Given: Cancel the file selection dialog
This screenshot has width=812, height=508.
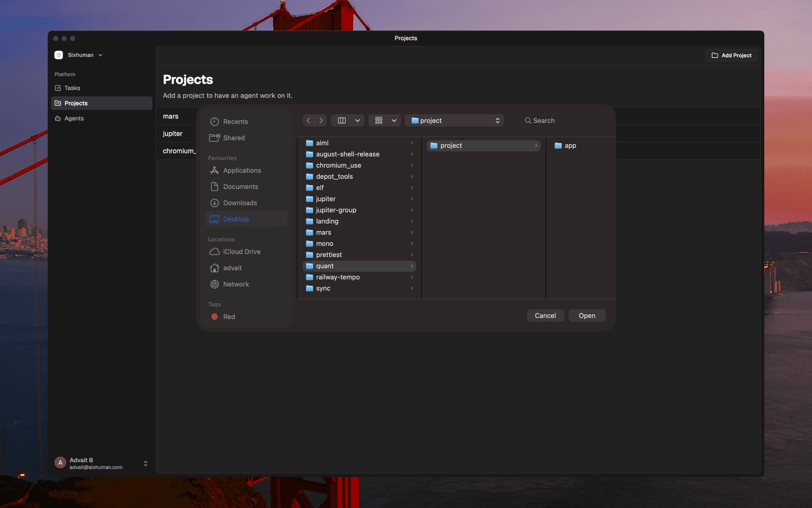Looking at the screenshot, I should [545, 315].
